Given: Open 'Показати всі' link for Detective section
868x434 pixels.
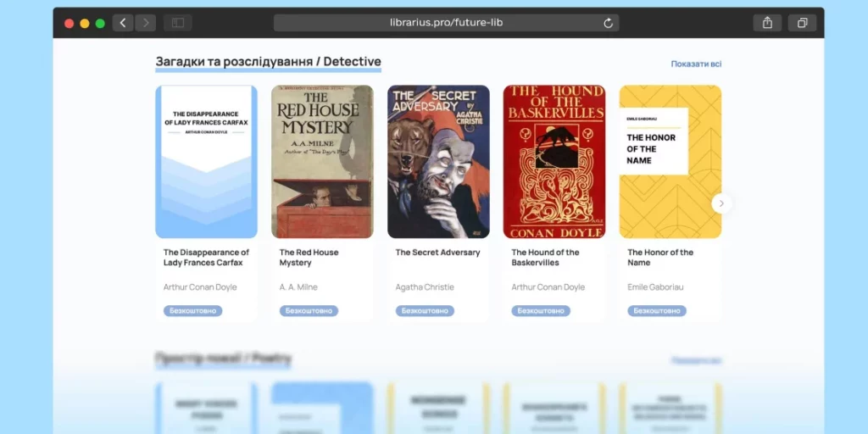Looking at the screenshot, I should coord(696,64).
